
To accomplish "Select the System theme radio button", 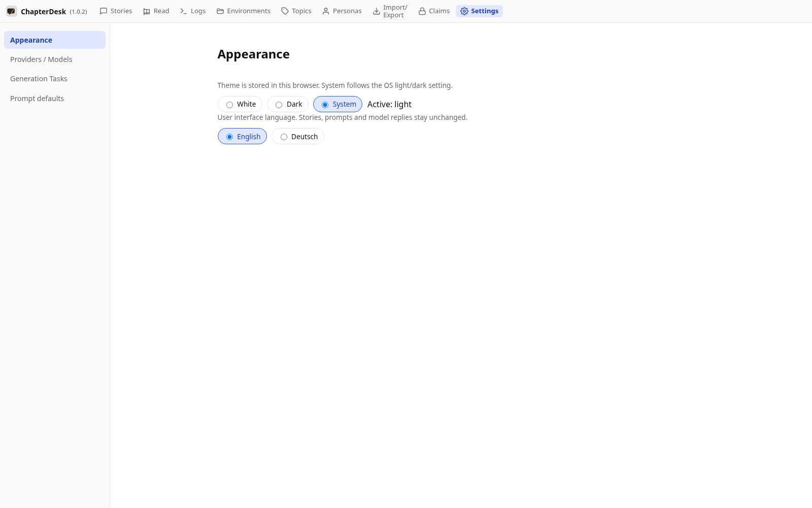I will (325, 105).
